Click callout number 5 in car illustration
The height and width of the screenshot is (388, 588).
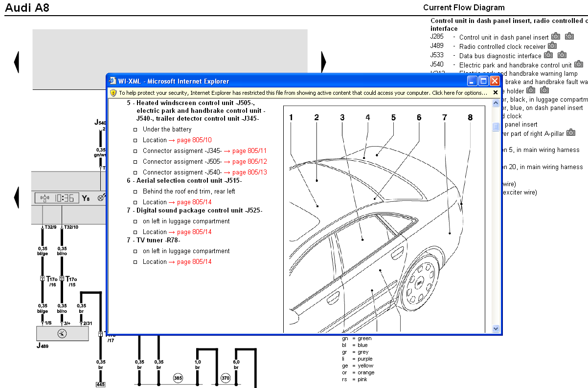tap(393, 117)
